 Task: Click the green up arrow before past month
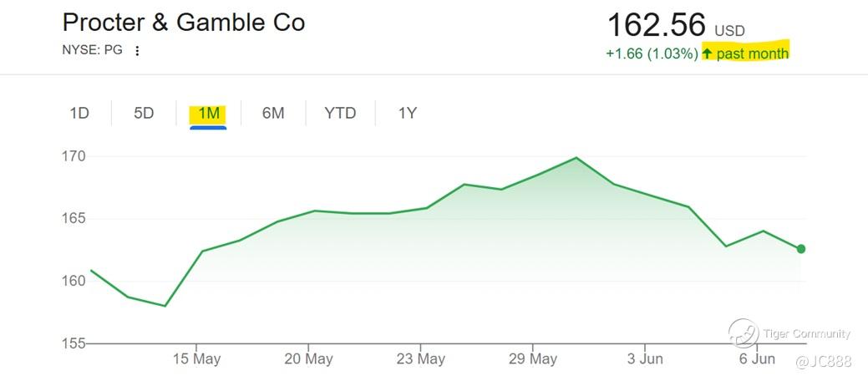coord(708,53)
